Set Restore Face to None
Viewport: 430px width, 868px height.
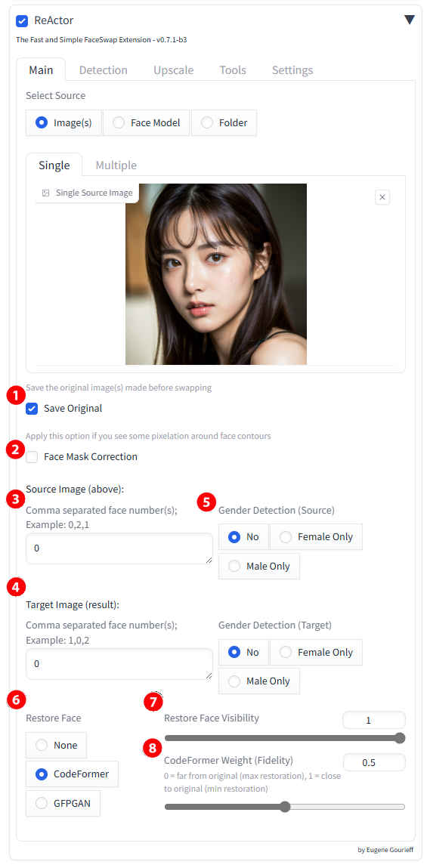[x=57, y=745]
